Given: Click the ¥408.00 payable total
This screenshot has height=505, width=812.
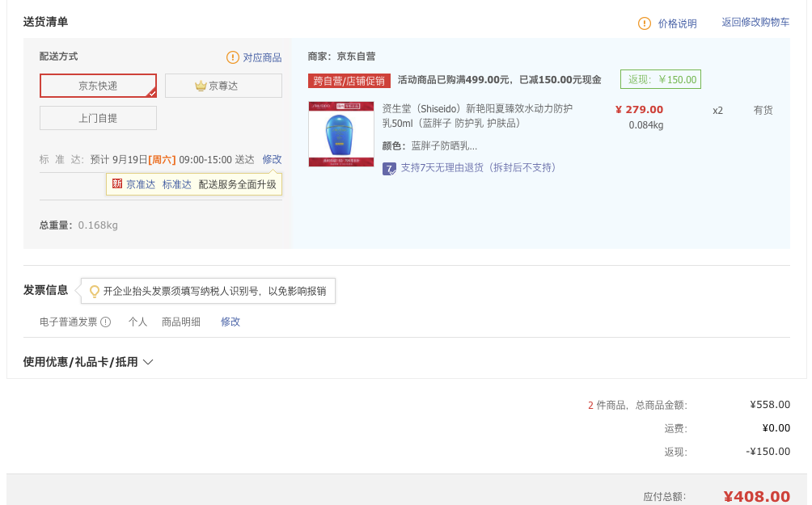Looking at the screenshot, I should tap(756, 497).
